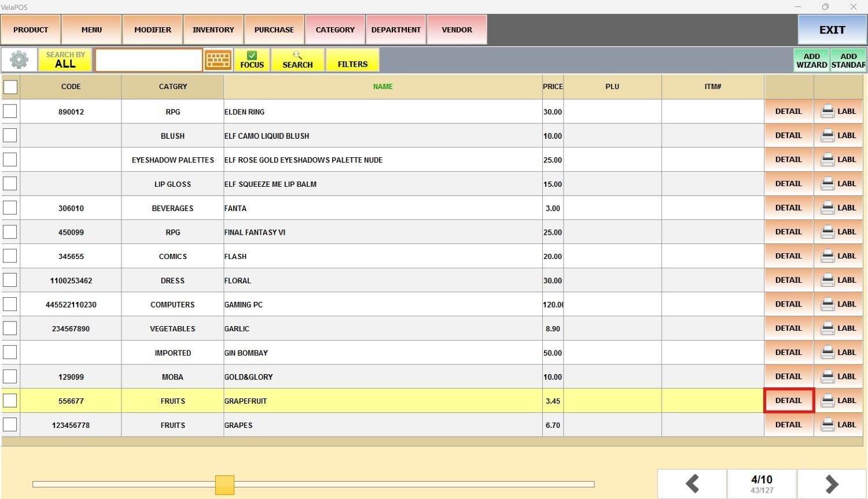Check the GRAPEFRUIT row checkbox
868x499 pixels.
tap(10, 401)
